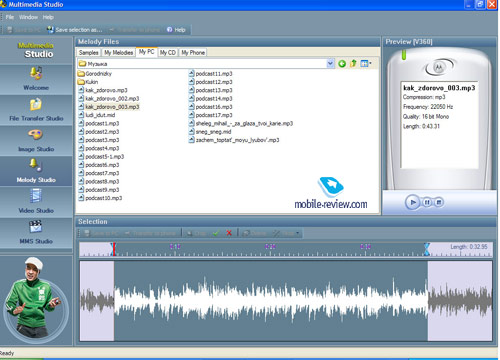
Task: Select file podcast1.mp3
Action: (x=99, y=124)
